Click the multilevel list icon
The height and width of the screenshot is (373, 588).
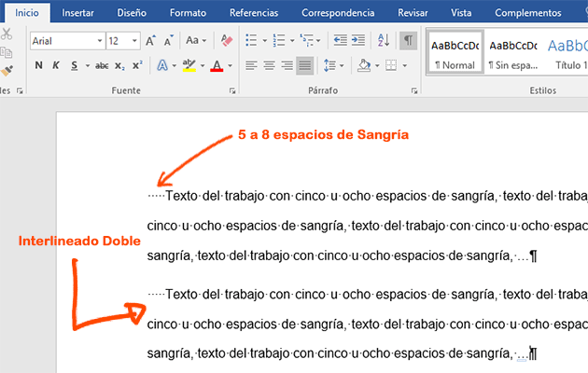(x=307, y=40)
